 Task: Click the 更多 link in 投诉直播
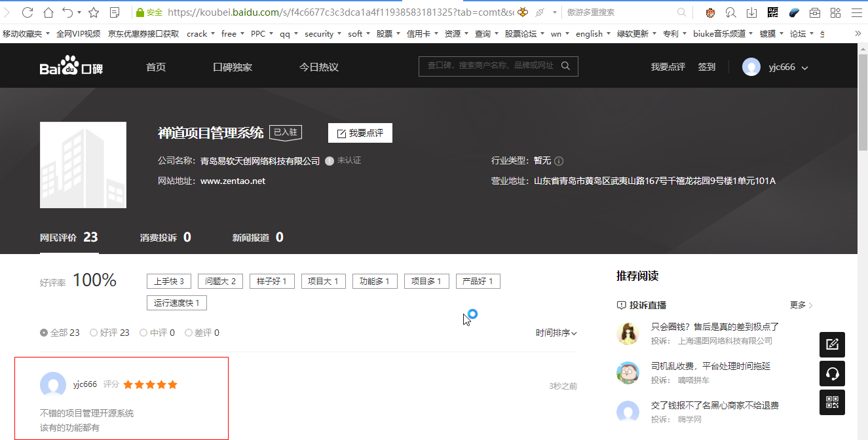coord(802,305)
